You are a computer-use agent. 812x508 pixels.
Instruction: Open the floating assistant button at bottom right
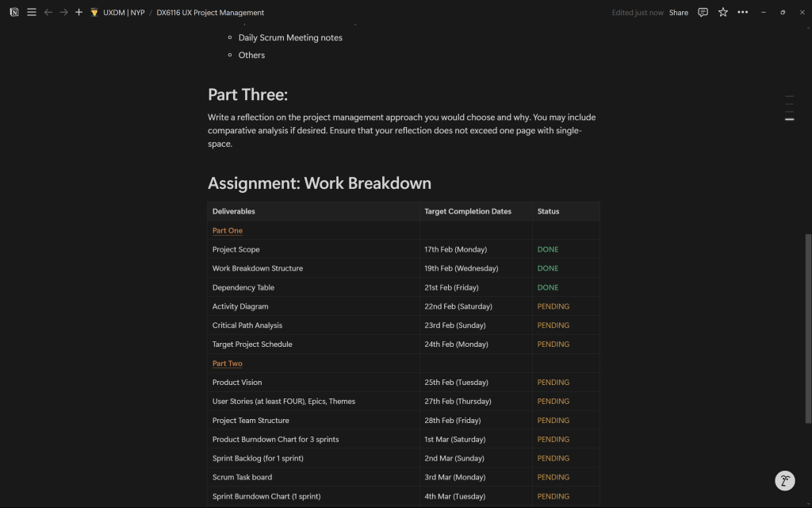(784, 480)
